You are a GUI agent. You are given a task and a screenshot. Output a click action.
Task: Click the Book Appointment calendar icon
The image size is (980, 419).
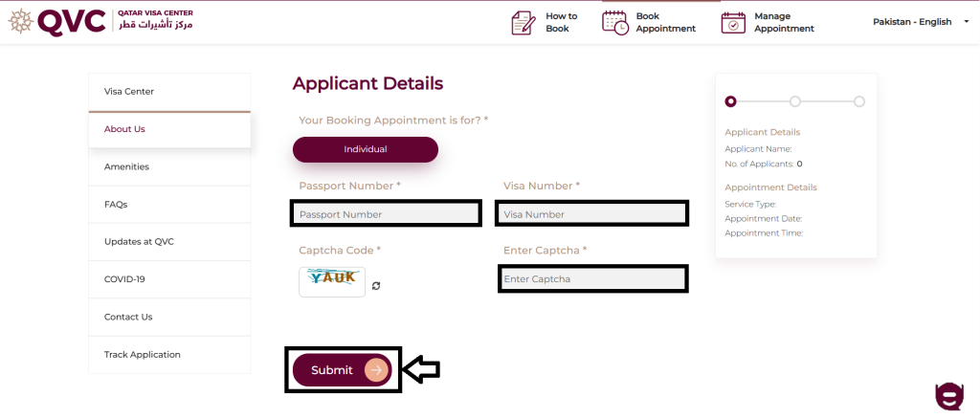tap(614, 22)
